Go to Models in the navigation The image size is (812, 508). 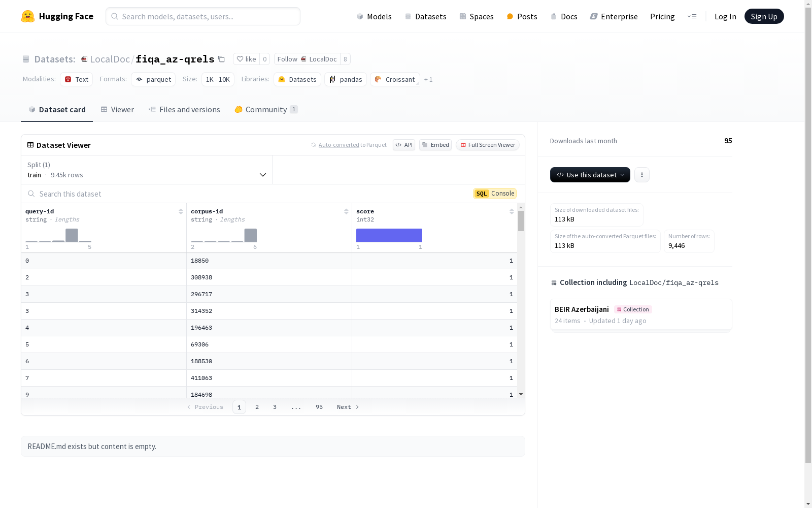374,16
